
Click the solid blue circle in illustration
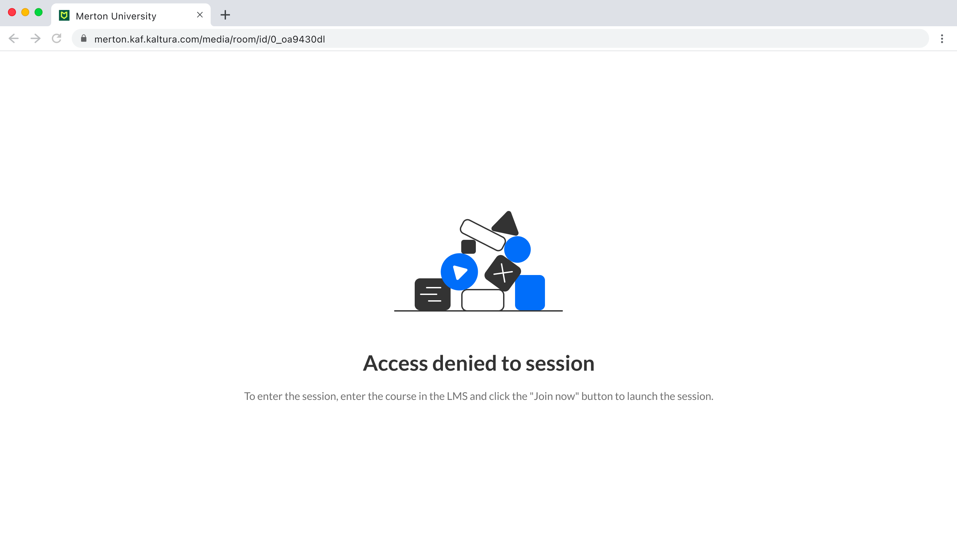coord(517,249)
